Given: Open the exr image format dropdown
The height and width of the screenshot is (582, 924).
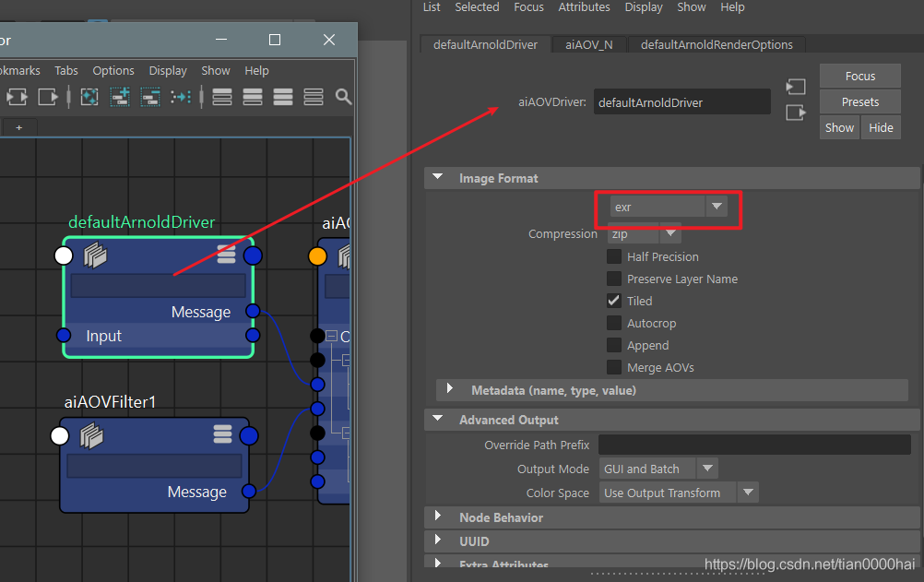Looking at the screenshot, I should click(x=669, y=207).
